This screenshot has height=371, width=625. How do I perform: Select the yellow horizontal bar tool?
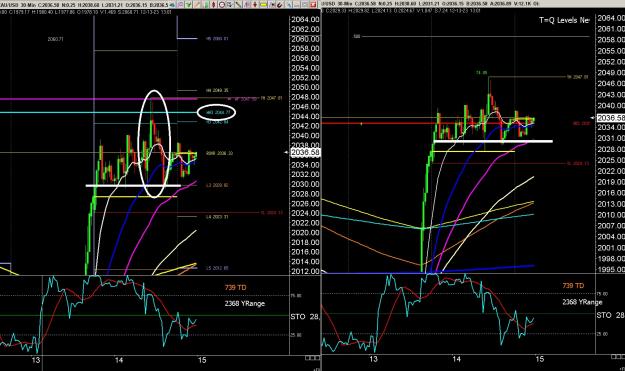click(263, 4)
